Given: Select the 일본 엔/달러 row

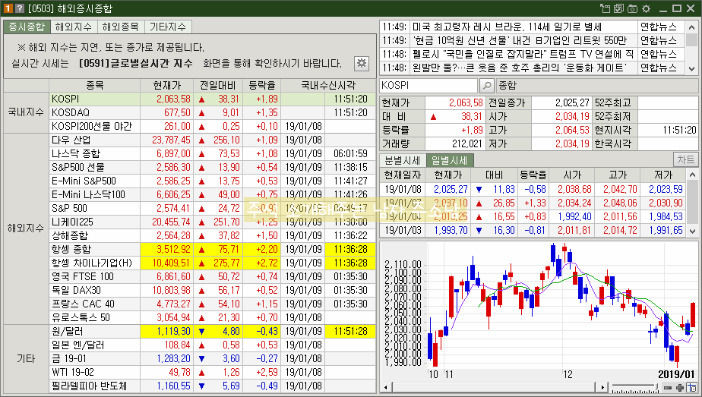Looking at the screenshot, I should [213, 345].
